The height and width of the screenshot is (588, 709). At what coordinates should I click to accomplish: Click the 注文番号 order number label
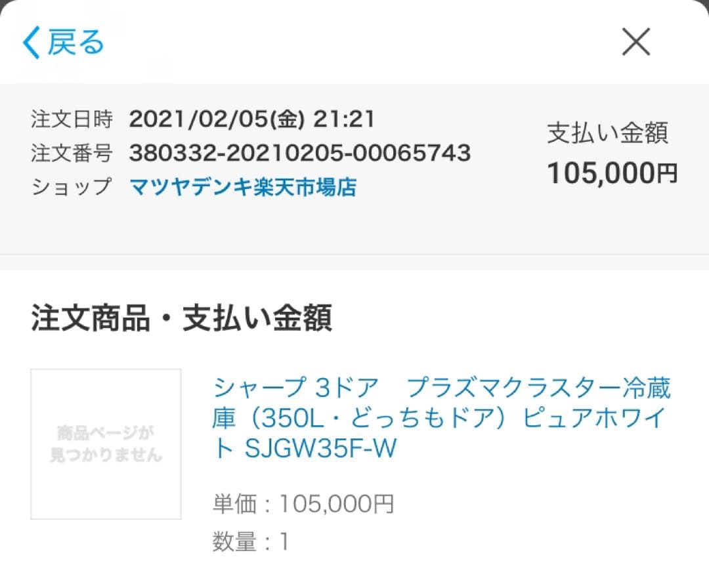[72, 154]
